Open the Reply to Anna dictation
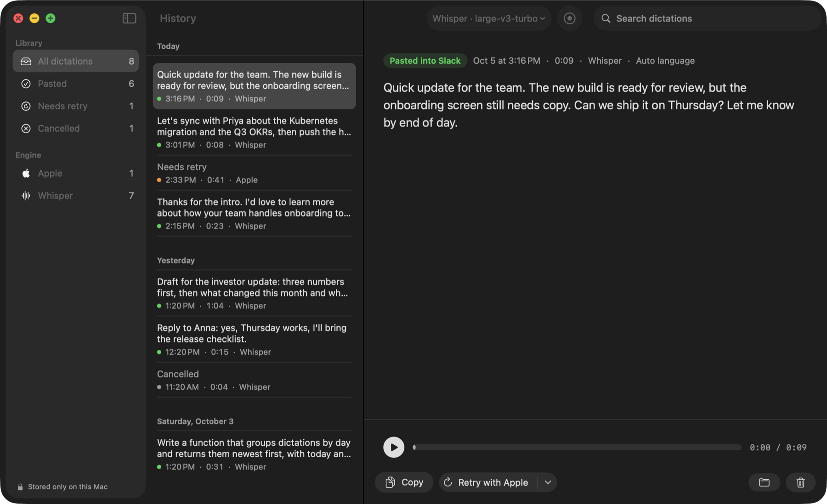 254,339
